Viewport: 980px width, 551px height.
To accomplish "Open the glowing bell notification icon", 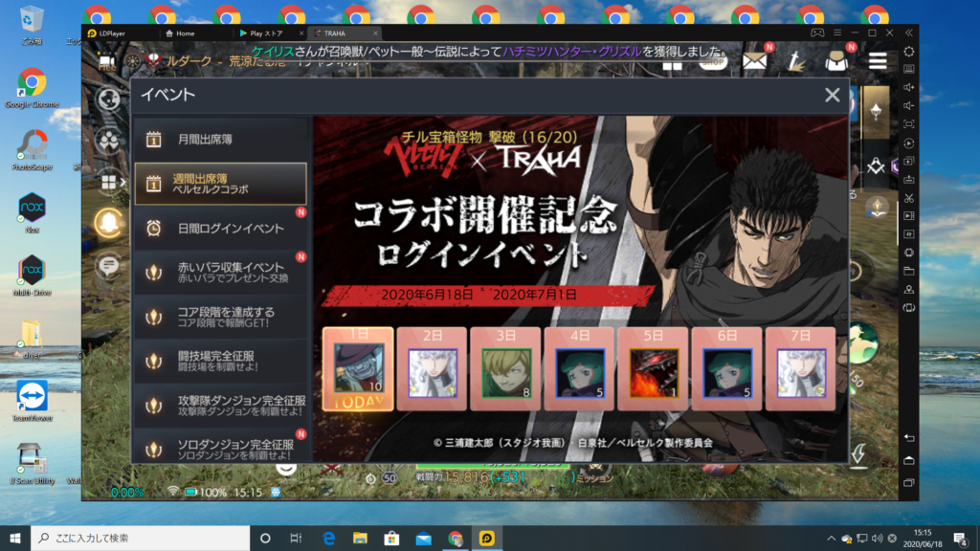I will pyautogui.click(x=109, y=223).
